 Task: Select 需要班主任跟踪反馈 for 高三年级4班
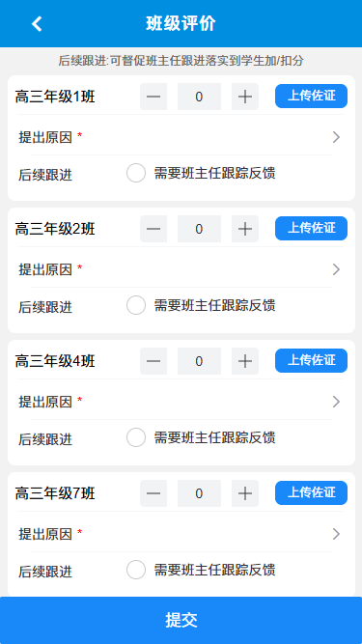136,437
